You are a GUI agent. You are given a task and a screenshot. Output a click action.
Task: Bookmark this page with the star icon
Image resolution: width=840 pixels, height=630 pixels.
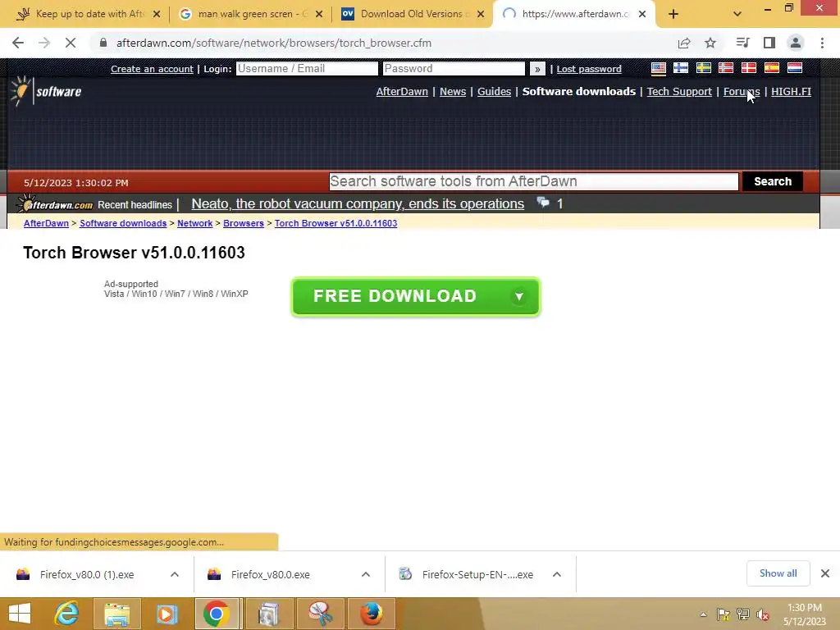pos(710,43)
